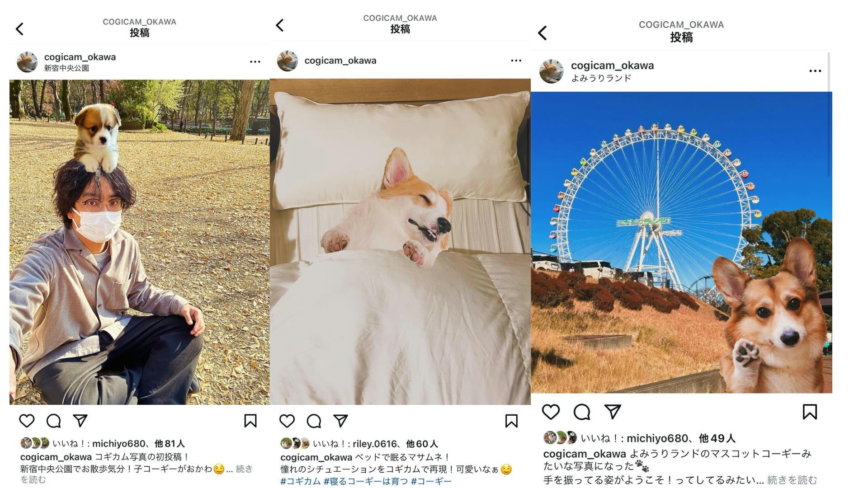Like the Ferris wheel corgi post
868x488 pixels.
[x=551, y=412]
